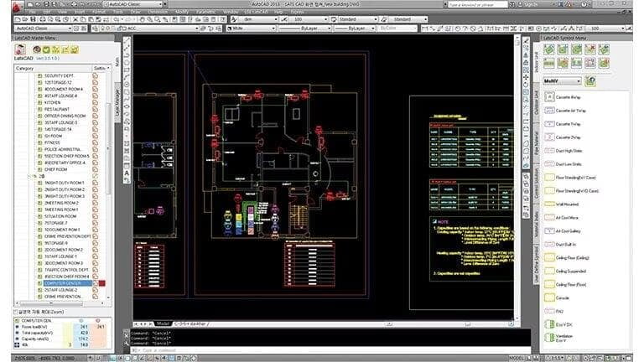Click the red swatch beside COMPUTER CENTER
Image resolution: width=644 pixels, height=362 pixels.
point(103,283)
